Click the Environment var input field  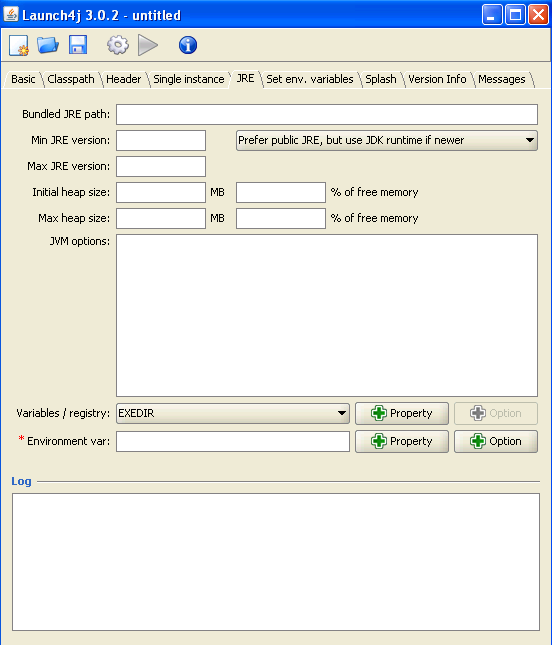(x=233, y=441)
